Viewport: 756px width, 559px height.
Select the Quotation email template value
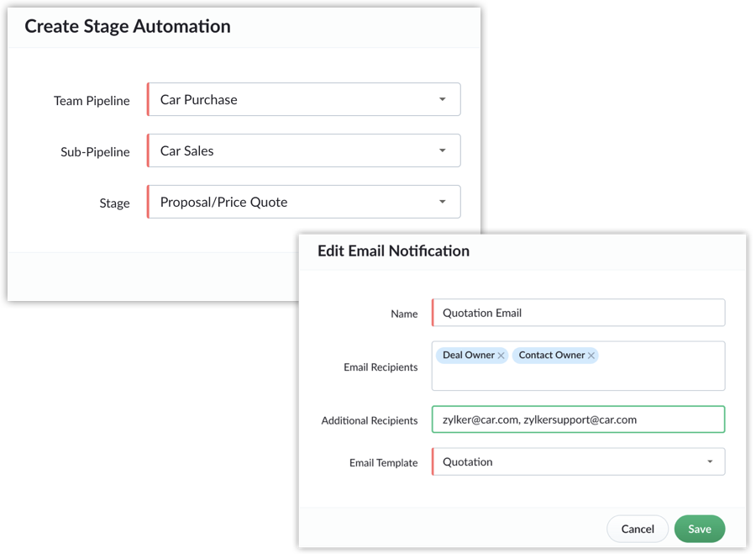(x=468, y=461)
